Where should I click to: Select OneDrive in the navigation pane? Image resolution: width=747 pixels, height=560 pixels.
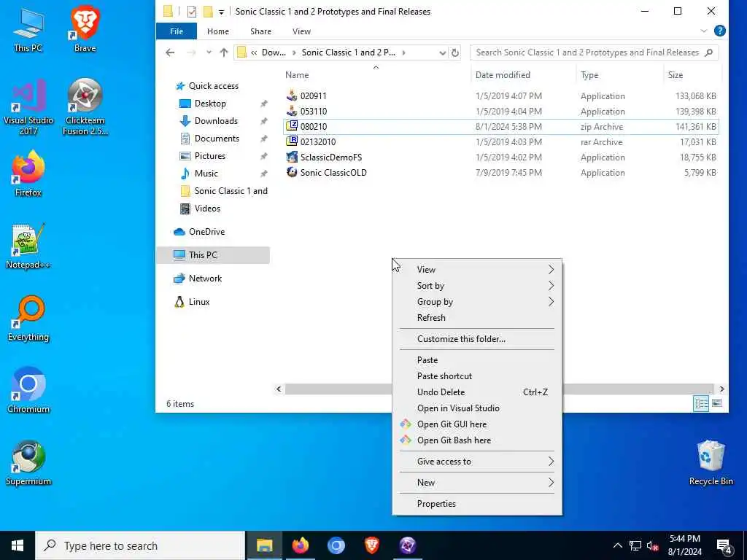coord(206,231)
